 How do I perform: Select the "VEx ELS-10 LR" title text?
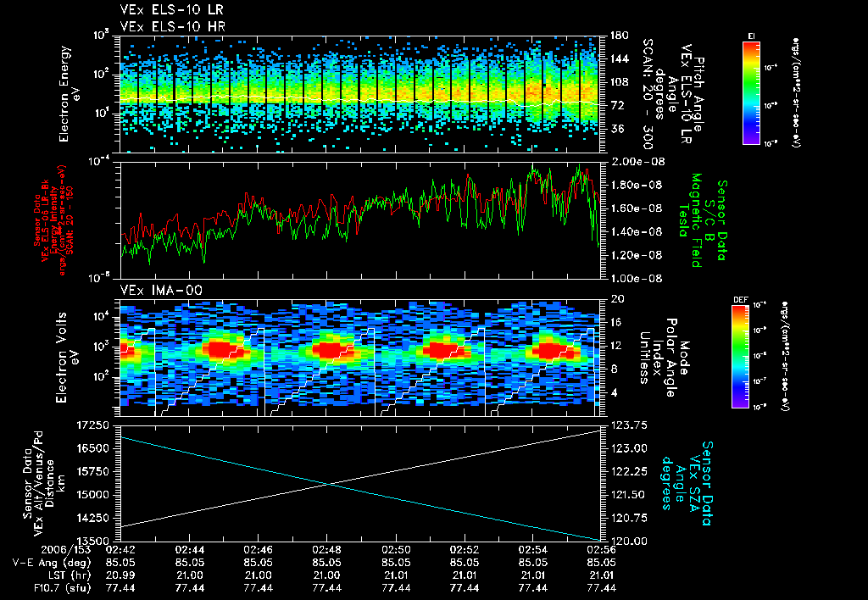click(171, 10)
